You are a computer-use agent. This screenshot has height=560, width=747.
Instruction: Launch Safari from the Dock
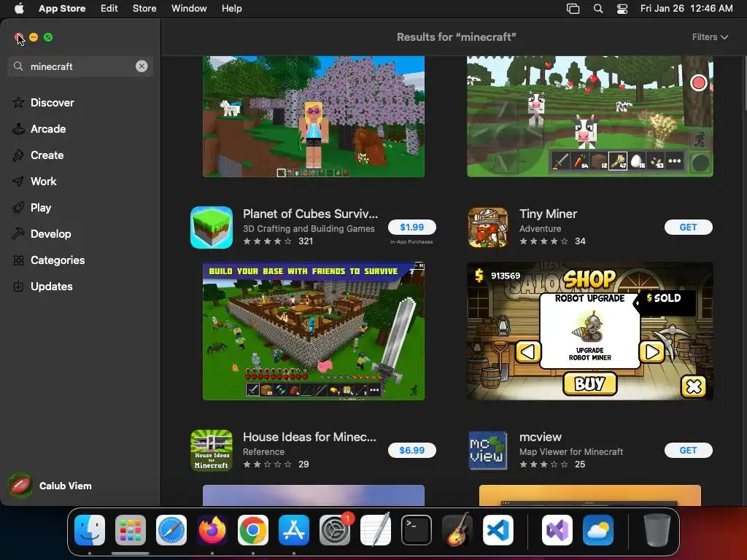[x=171, y=530]
